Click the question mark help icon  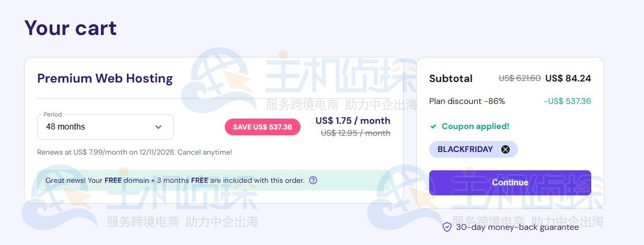click(313, 180)
